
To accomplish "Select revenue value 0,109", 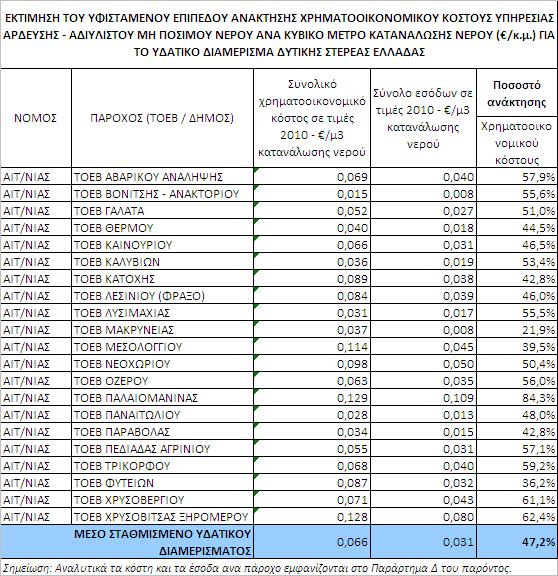I will coord(424,398).
